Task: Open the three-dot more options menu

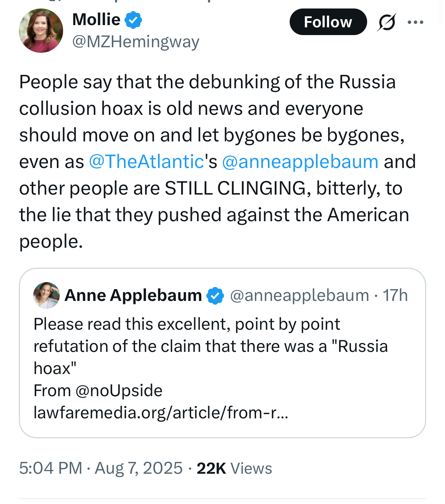Action: pyautogui.click(x=415, y=22)
